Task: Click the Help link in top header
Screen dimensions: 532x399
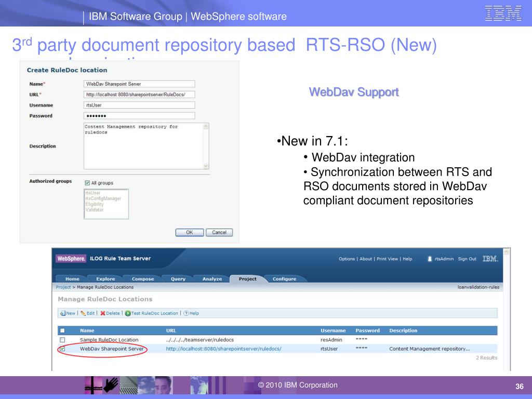Action: pos(407,259)
